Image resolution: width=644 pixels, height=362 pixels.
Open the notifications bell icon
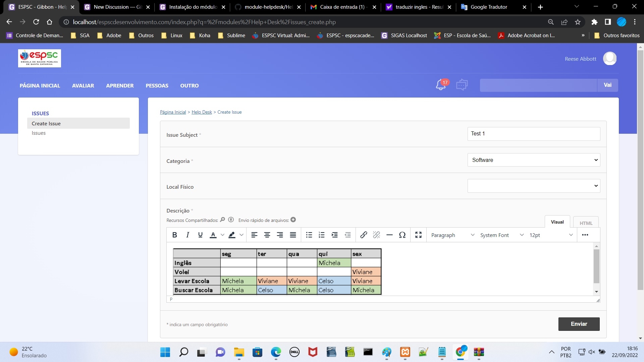441,85
